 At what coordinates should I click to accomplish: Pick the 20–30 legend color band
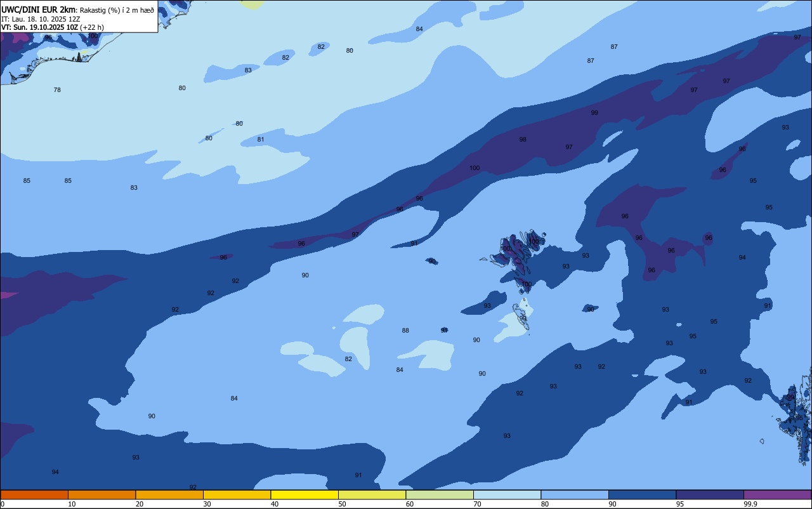(x=169, y=494)
